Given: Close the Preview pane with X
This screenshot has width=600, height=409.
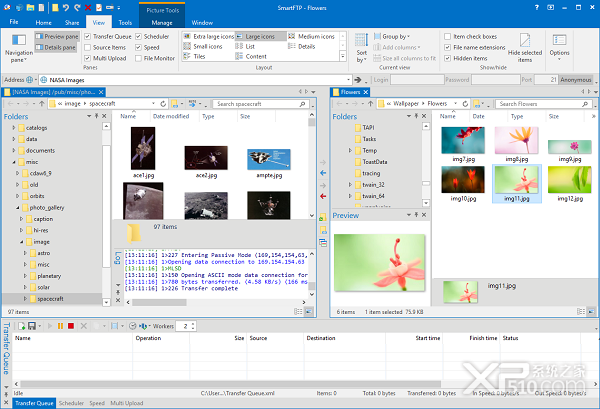Looking at the screenshot, I should pos(424,215).
